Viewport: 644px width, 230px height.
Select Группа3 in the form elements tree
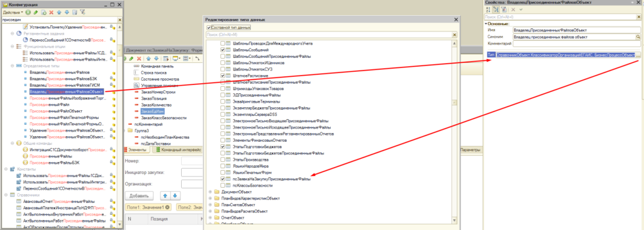tap(142, 130)
